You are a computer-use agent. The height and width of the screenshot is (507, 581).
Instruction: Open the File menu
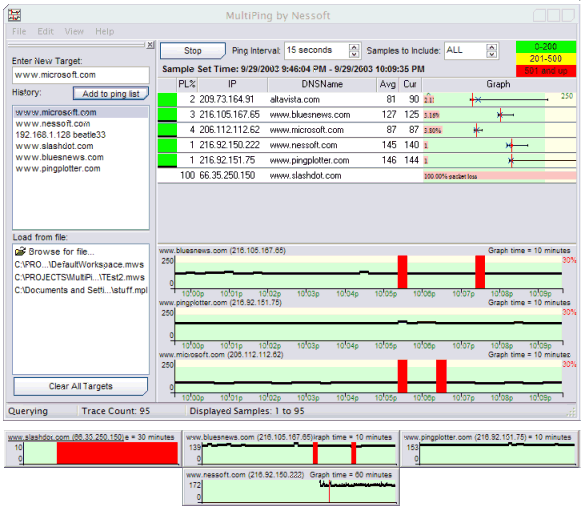click(19, 32)
